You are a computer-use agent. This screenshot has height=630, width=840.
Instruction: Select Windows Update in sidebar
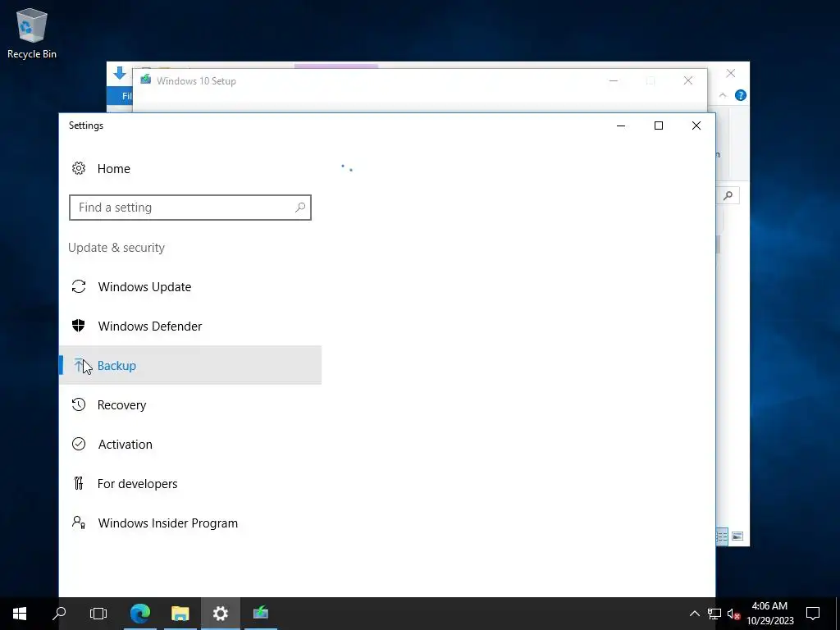(190, 286)
